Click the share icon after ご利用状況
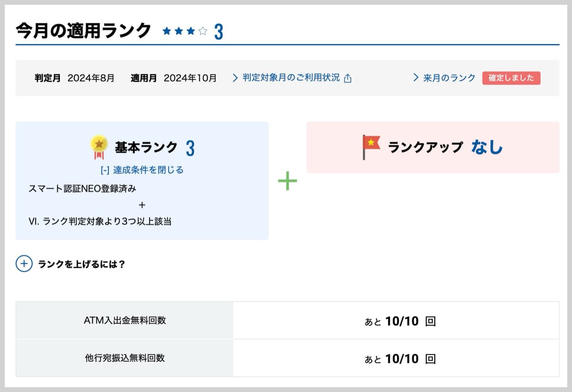Image resolution: width=572 pixels, height=392 pixels. click(x=347, y=79)
